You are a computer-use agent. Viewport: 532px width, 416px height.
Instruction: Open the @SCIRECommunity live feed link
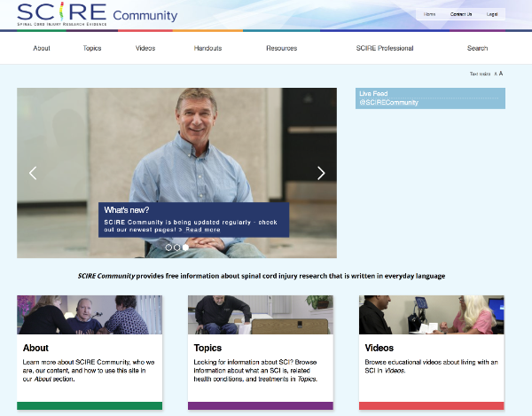coord(389,103)
